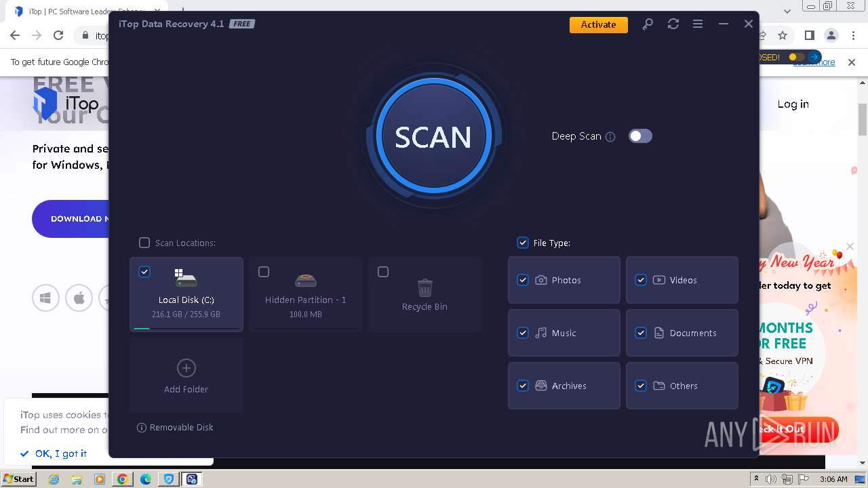
Task: Click the DOWNLOAD NOW button on webpage
Action: click(71, 218)
